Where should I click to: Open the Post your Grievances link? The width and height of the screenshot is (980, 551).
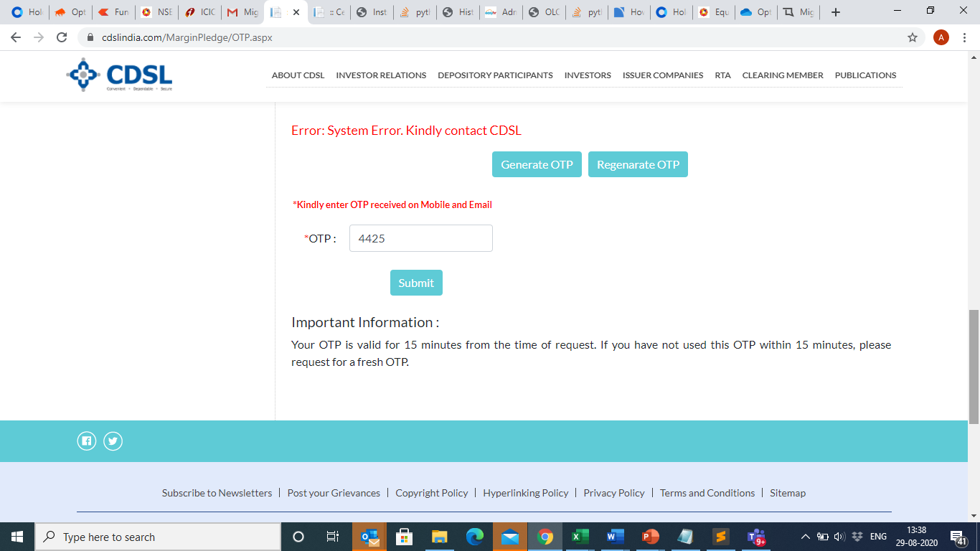coord(334,493)
